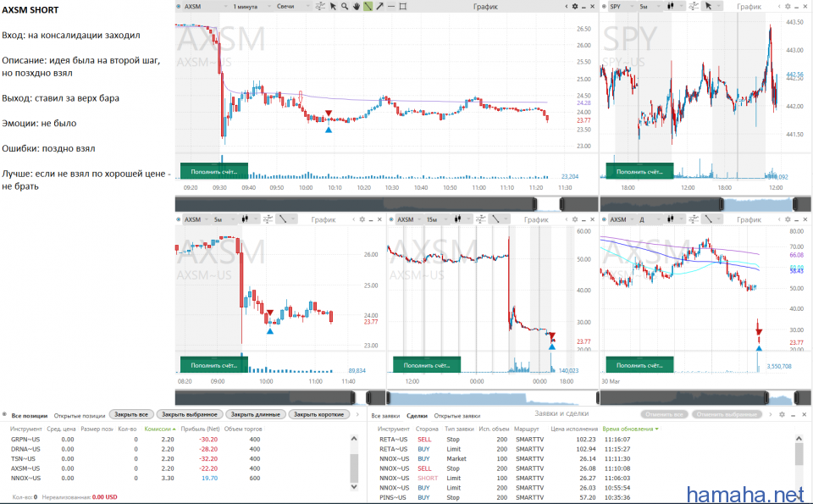This screenshot has height=504, width=813.
Task: Click the 'Отменить выбранные' button
Action: pos(727,414)
